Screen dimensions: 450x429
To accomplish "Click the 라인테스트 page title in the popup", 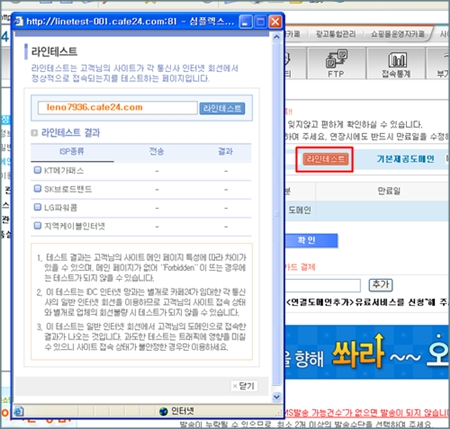I will [54, 51].
